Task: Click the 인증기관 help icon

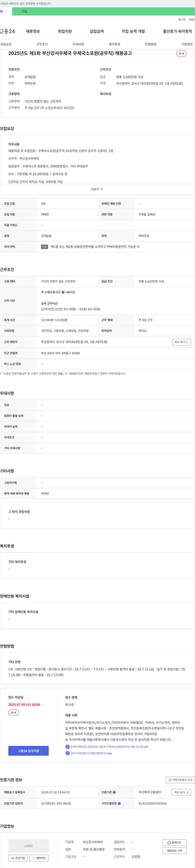Action: [x=114, y=792]
